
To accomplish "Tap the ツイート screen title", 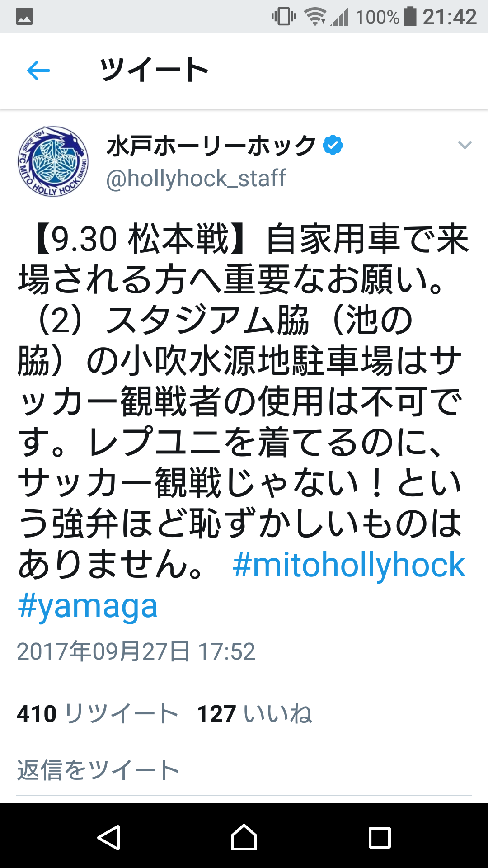I will pyautogui.click(x=154, y=70).
